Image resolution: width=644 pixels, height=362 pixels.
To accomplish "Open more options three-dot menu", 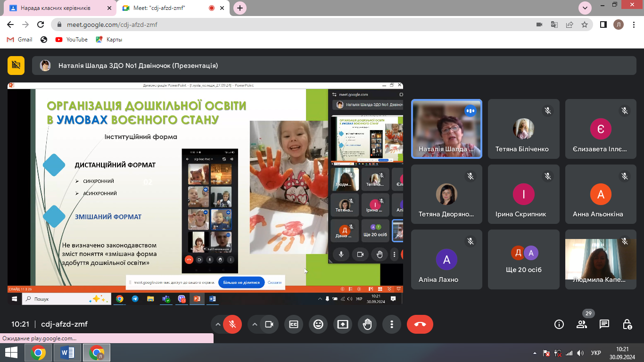I will (392, 324).
